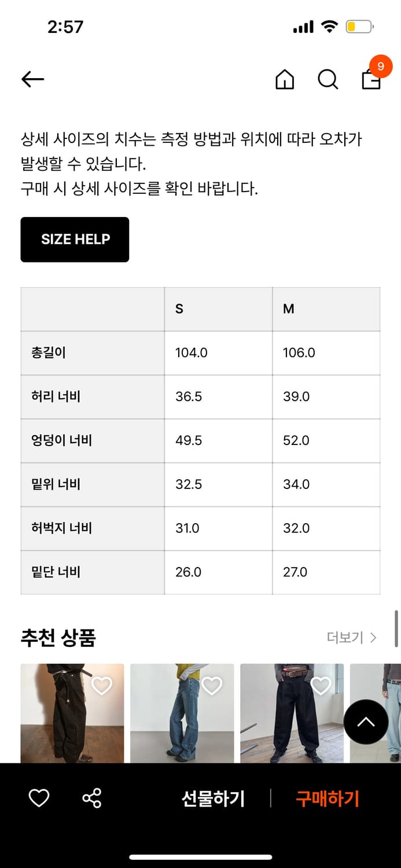The image size is (401, 868).
Task: Open search using the magnifier icon
Action: point(328,80)
